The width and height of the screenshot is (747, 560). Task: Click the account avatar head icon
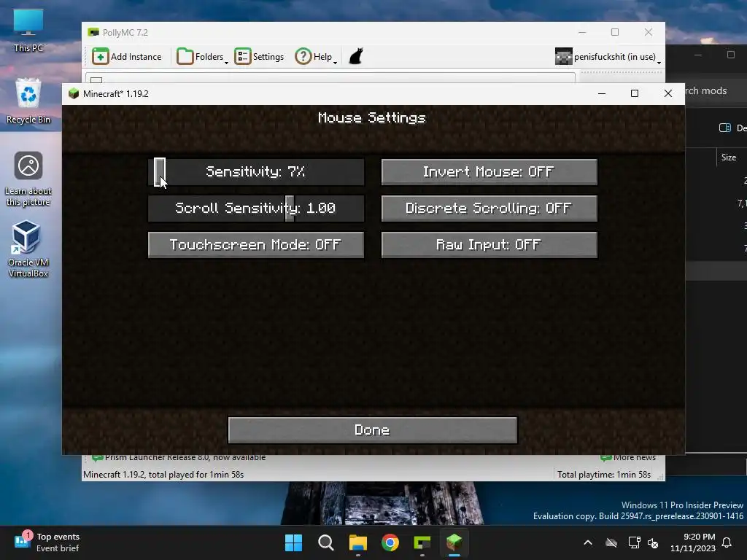click(x=564, y=57)
